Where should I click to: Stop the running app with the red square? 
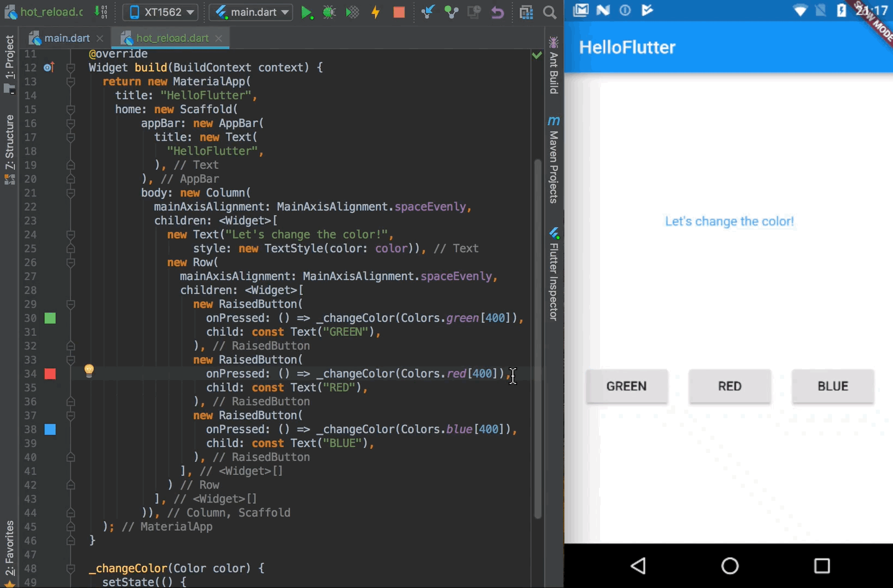pyautogui.click(x=398, y=12)
